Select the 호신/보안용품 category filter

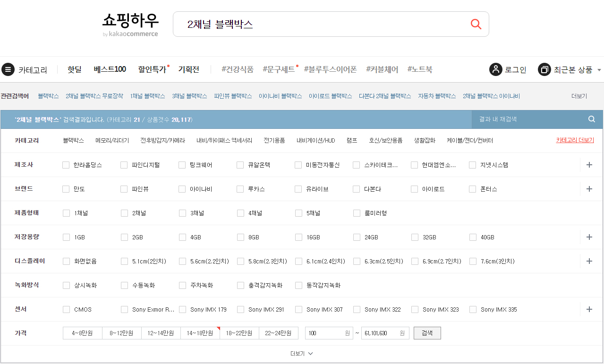[386, 140]
